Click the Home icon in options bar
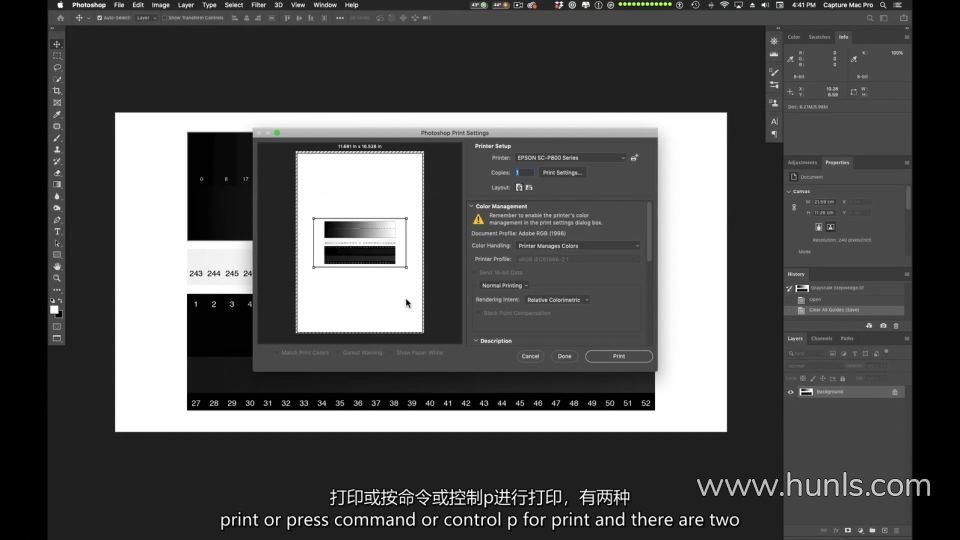Screen dimensions: 960x540 [60, 18]
